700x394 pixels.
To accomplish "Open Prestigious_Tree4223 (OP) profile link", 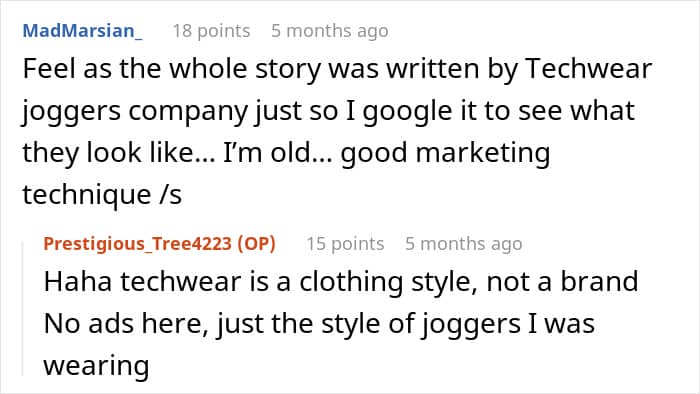I will click(159, 244).
